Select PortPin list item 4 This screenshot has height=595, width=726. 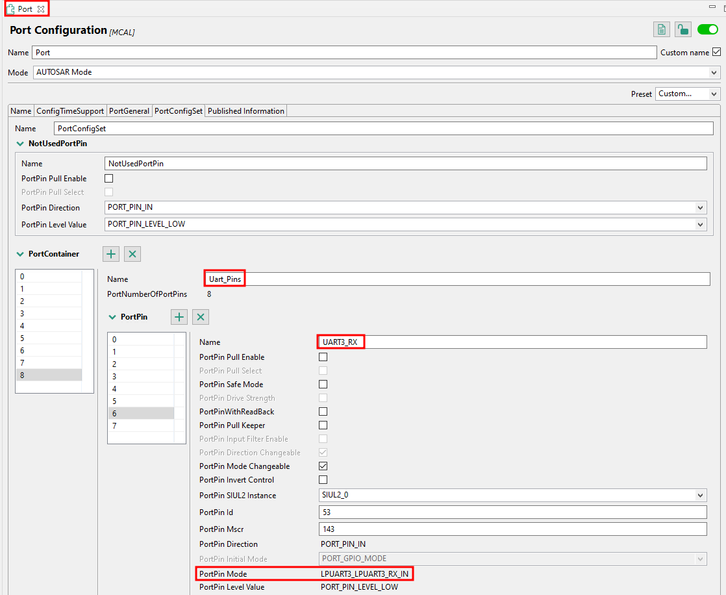pos(141,388)
